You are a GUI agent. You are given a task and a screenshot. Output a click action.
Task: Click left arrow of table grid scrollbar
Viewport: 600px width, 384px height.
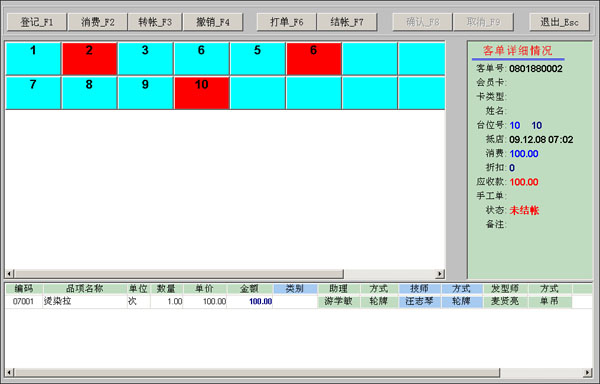coord(10,274)
